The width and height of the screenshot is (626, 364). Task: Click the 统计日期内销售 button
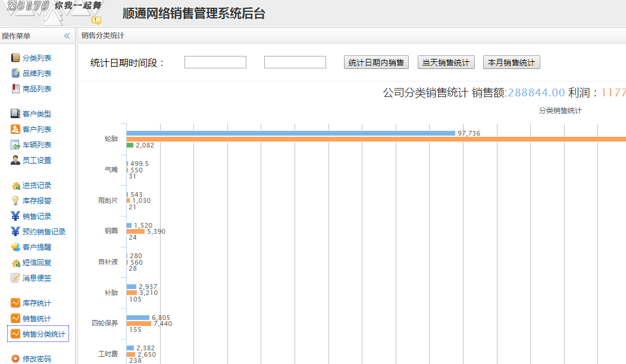(x=376, y=62)
